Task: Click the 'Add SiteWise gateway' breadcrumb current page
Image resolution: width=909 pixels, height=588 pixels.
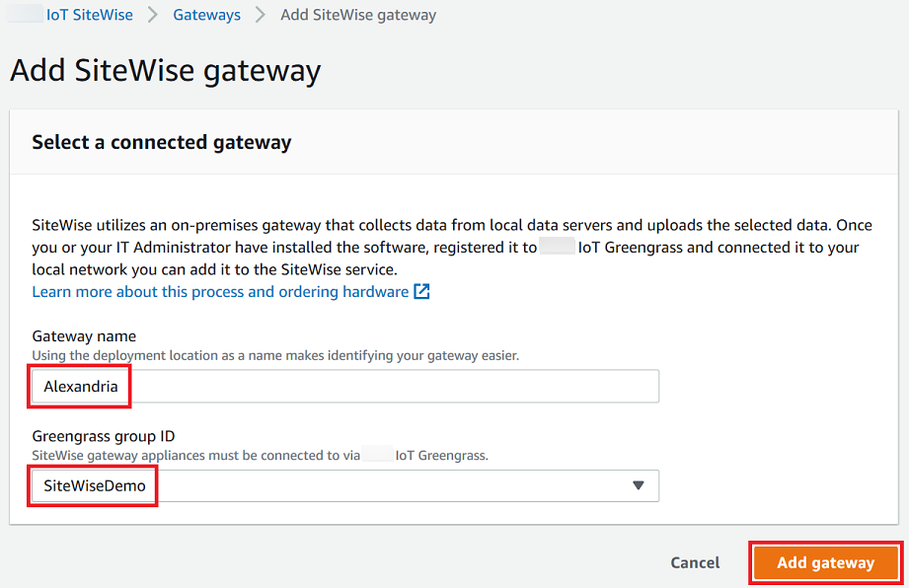Action: point(358,15)
